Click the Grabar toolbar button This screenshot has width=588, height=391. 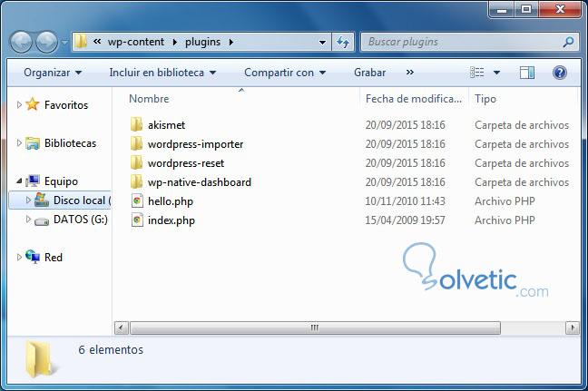click(x=369, y=73)
